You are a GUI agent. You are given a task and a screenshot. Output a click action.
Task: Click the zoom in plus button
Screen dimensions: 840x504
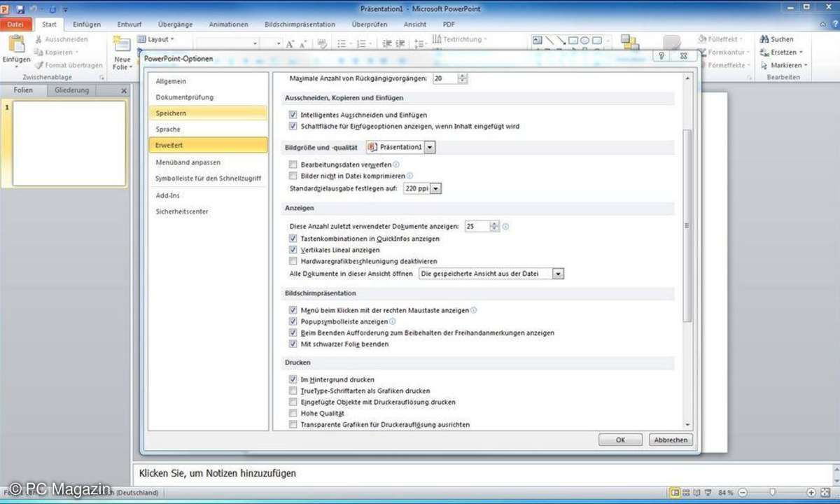pyautogui.click(x=811, y=492)
